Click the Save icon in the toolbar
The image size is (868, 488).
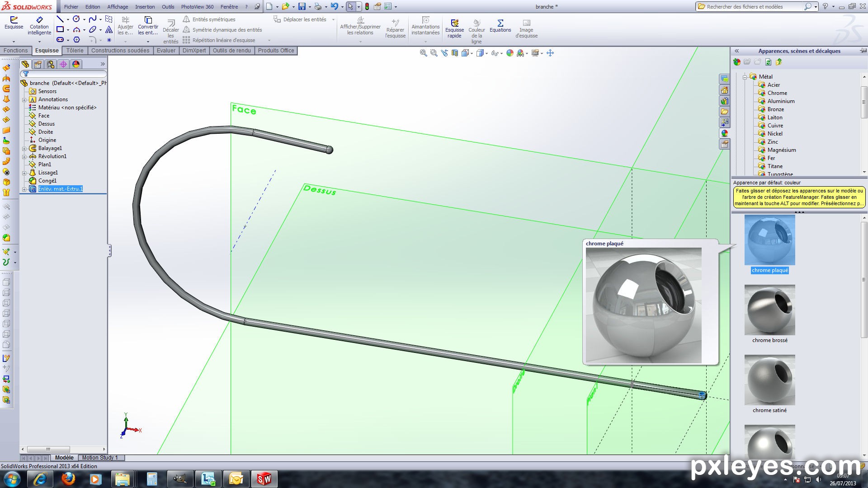click(x=302, y=6)
